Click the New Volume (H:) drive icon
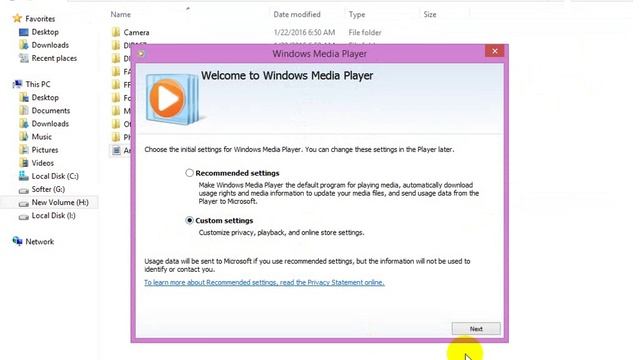The image size is (640, 360). tap(24, 203)
